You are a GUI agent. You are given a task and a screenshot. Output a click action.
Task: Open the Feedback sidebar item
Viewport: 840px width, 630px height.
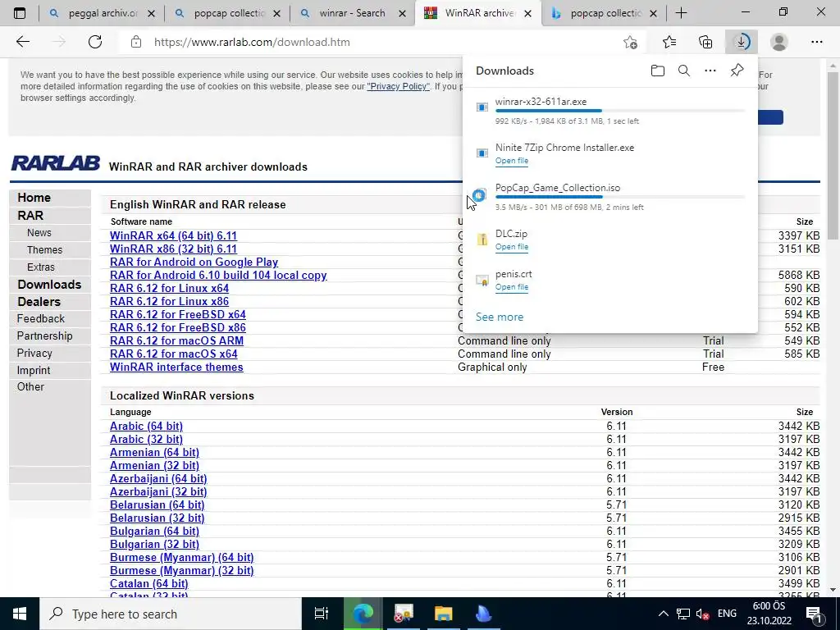40,319
